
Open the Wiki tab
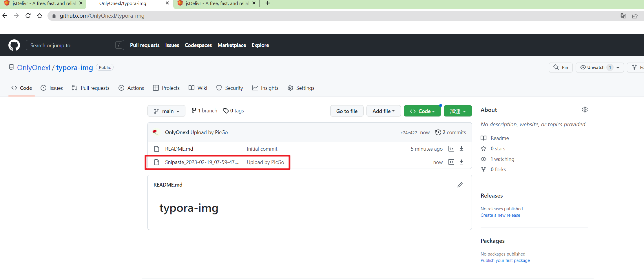(198, 88)
